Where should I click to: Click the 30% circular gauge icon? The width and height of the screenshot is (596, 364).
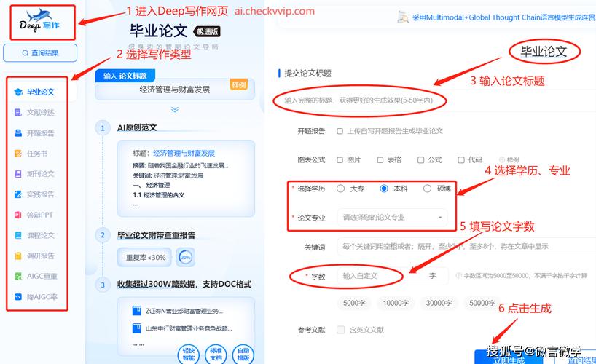tap(186, 257)
